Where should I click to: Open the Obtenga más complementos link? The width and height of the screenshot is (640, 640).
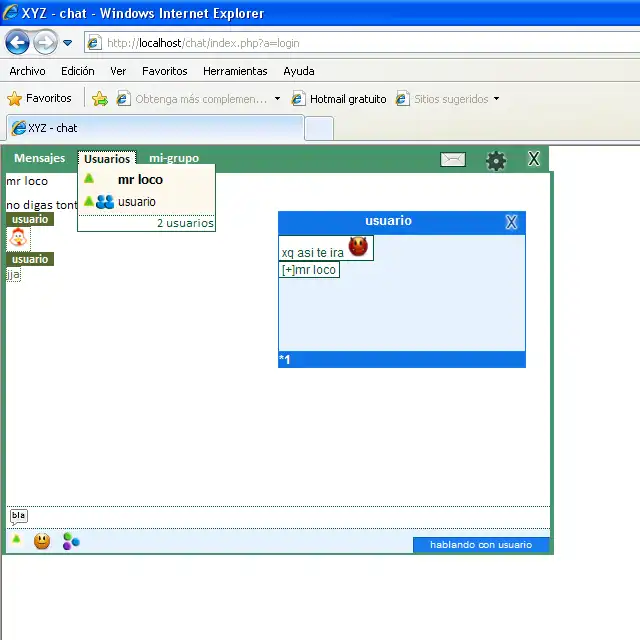[x=192, y=99]
